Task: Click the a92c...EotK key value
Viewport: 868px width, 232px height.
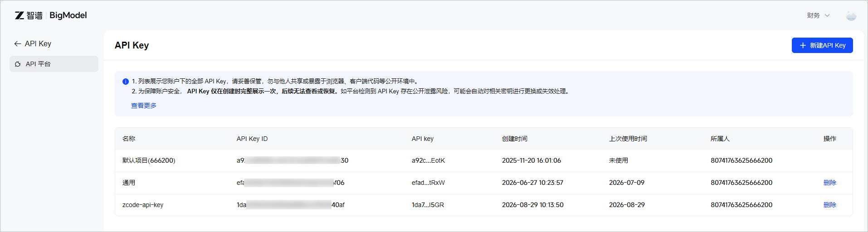Action: pos(429,160)
